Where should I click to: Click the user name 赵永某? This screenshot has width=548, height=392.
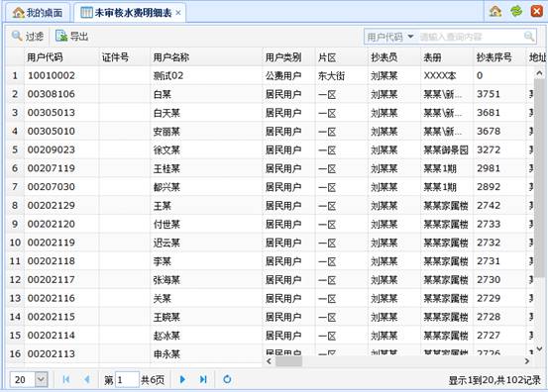pyautogui.click(x=166, y=336)
